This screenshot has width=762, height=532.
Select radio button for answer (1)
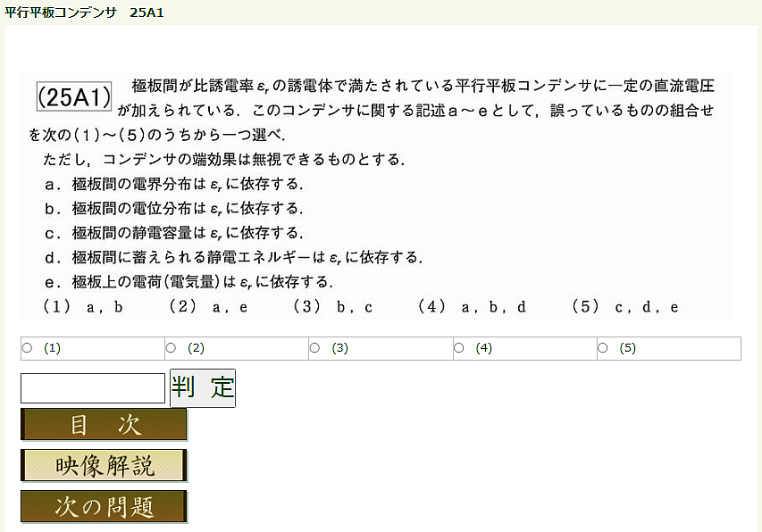point(27,348)
